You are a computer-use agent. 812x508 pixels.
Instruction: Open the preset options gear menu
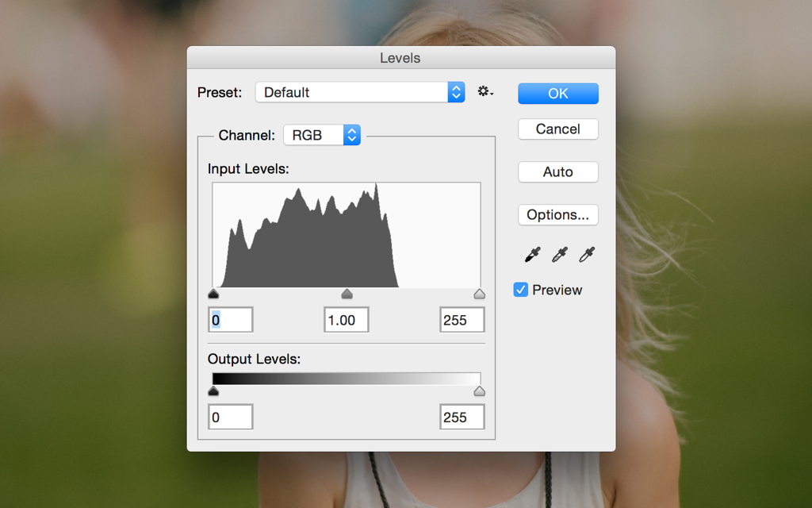pos(485,92)
